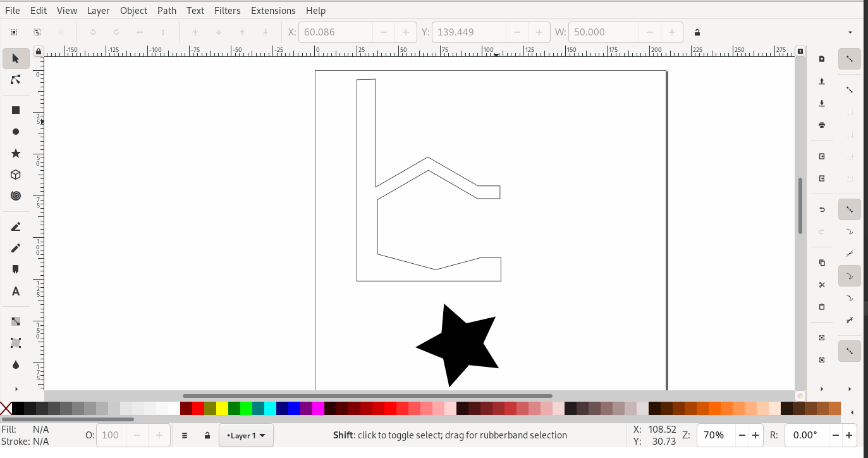This screenshot has height=458, width=868.
Task: Toggle current layer visibility icon
Action: click(185, 435)
